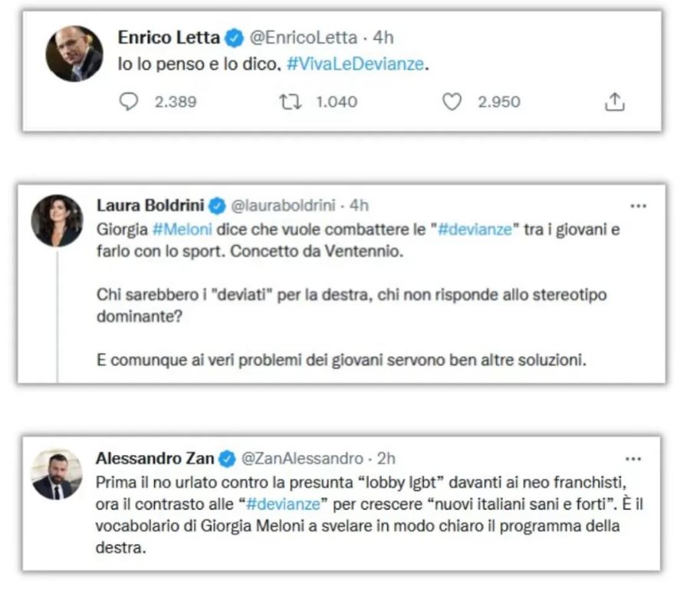680x616 pixels.
Task: Open Laura Boldrini's profile picture
Action: tap(56, 221)
